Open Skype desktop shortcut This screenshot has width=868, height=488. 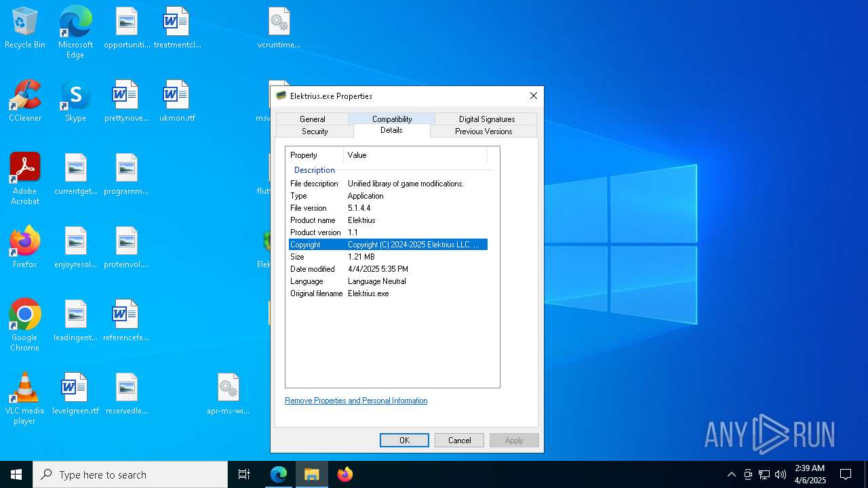(75, 102)
